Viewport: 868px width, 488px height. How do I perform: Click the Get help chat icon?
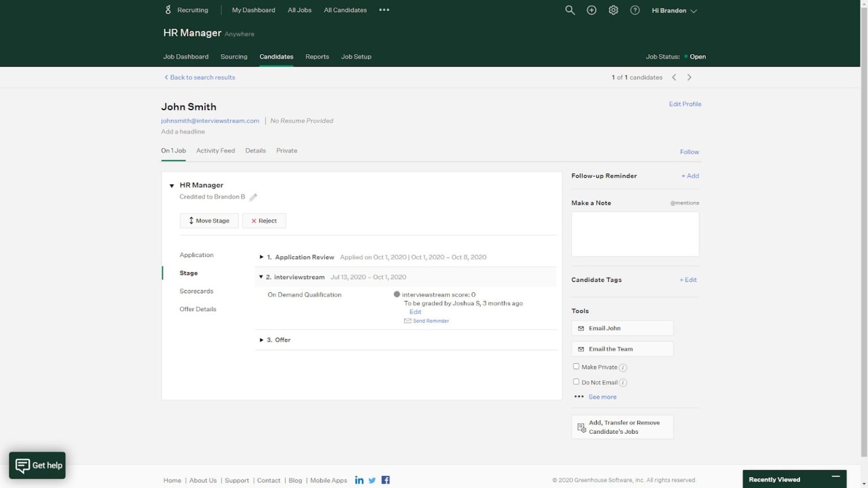(23, 465)
